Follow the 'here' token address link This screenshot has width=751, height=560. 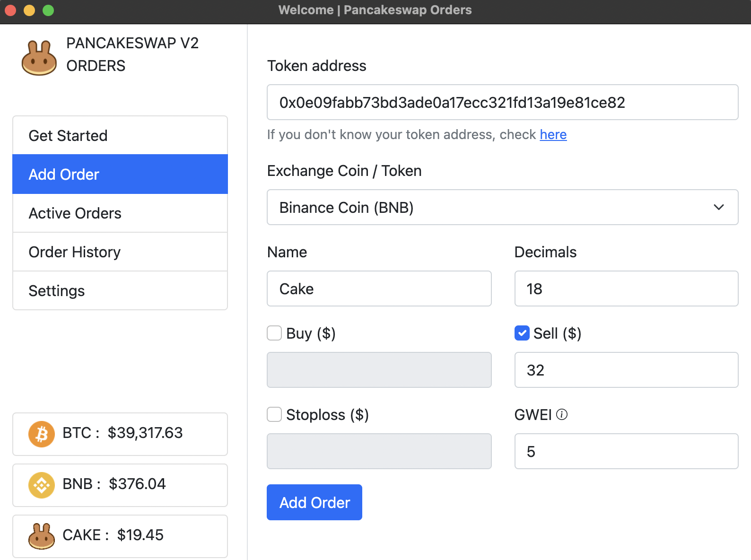tap(553, 134)
